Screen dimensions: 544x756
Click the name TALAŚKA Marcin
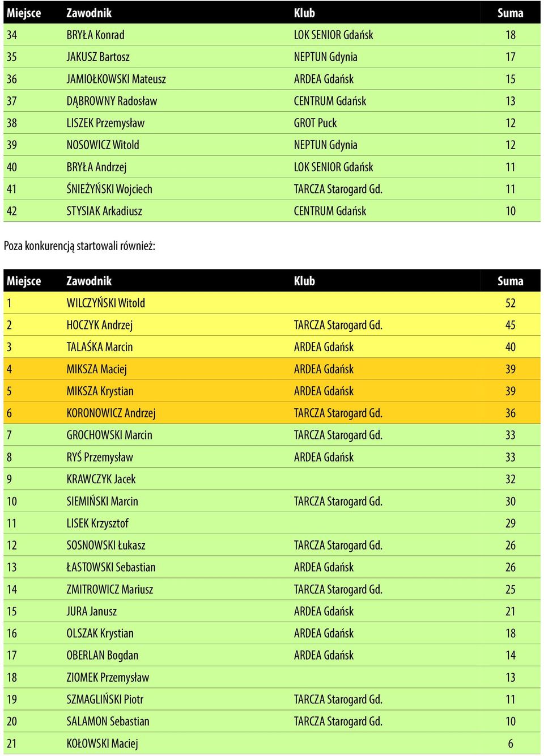pyautogui.click(x=99, y=347)
